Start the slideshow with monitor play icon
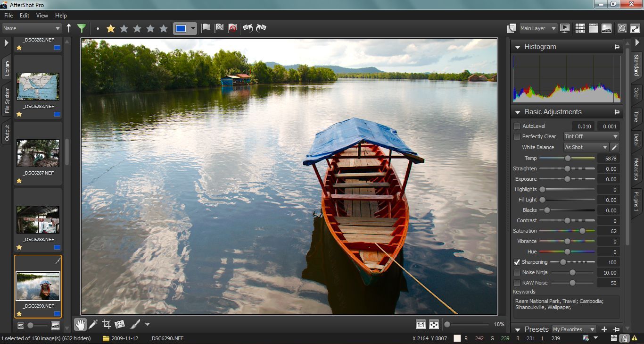The height and width of the screenshot is (344, 644). [565, 28]
